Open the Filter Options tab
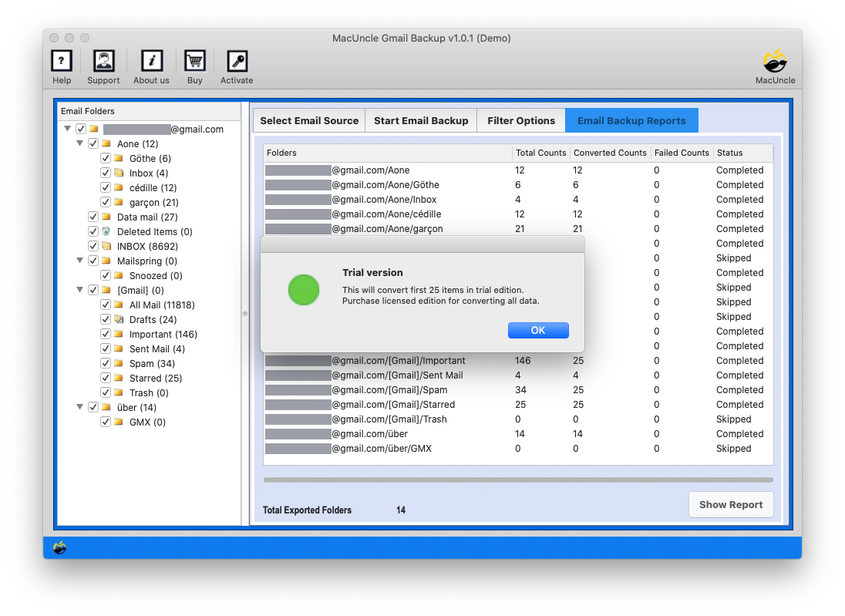This screenshot has height=616, width=845. (521, 120)
